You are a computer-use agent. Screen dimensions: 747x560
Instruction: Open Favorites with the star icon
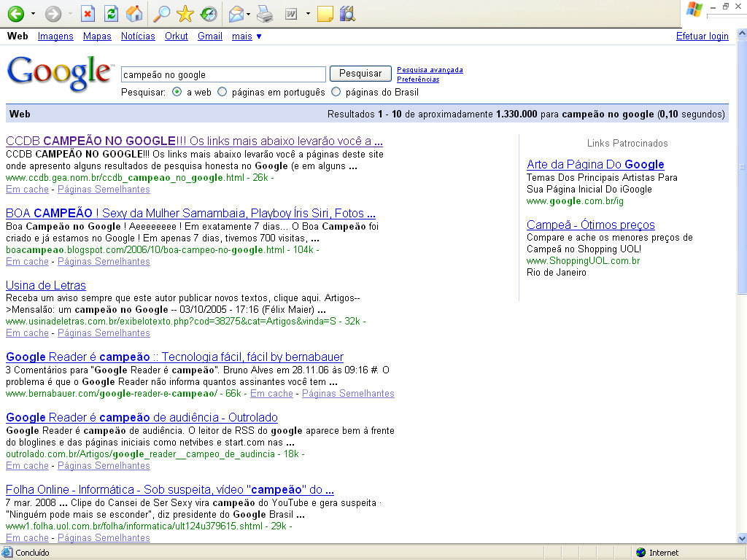click(185, 14)
